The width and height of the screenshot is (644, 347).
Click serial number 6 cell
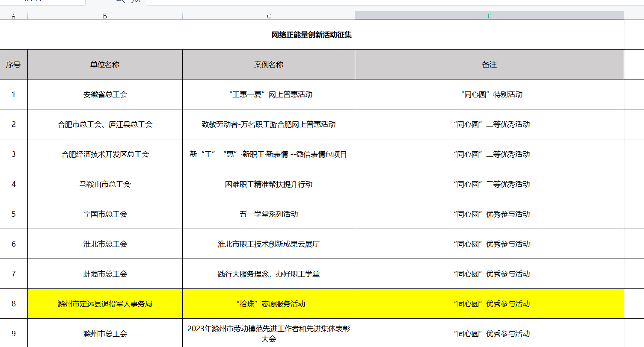coord(14,244)
